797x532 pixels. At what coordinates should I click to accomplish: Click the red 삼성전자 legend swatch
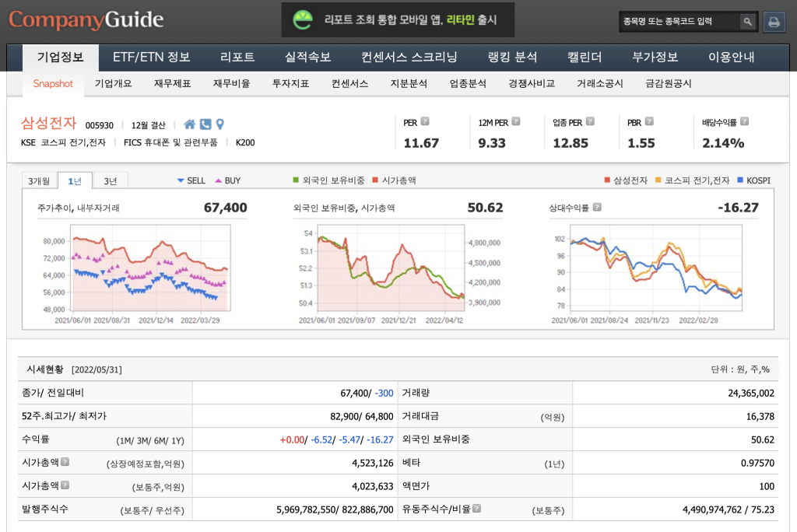click(608, 180)
